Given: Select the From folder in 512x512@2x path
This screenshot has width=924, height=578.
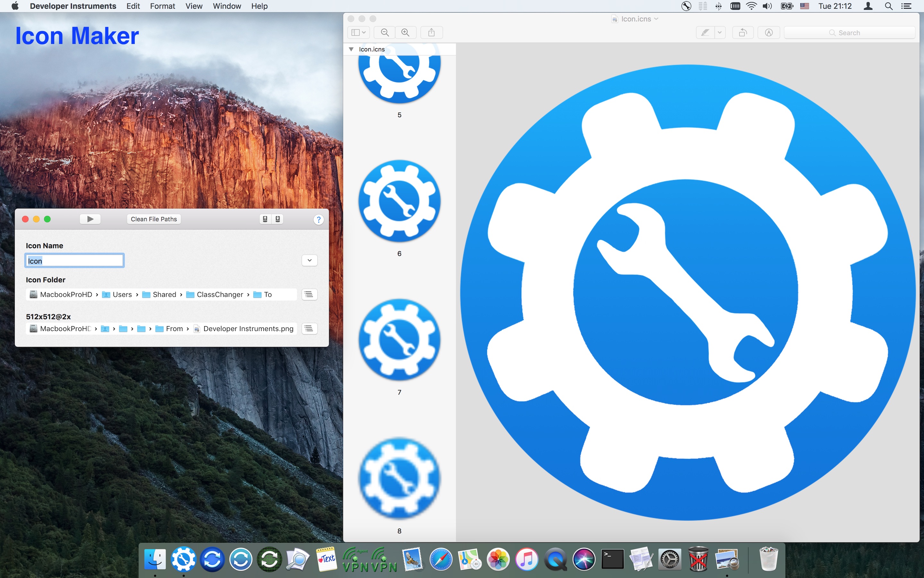Looking at the screenshot, I should click(x=169, y=329).
